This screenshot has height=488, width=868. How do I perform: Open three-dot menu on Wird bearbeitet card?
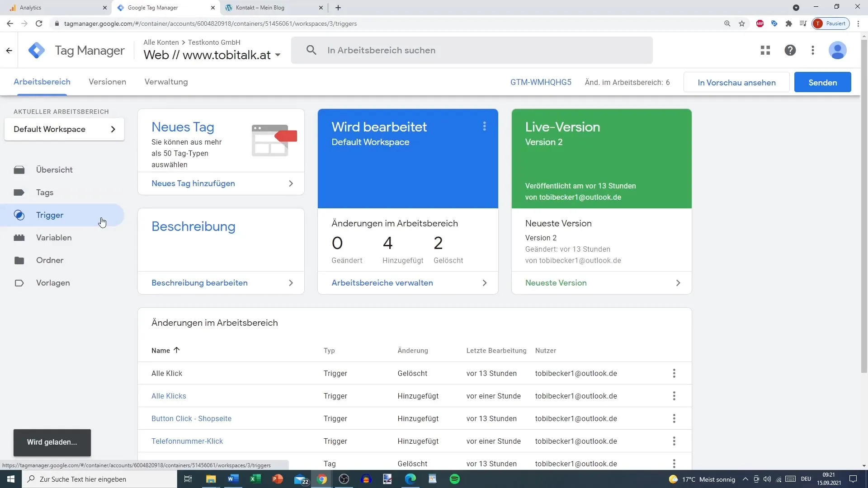[x=484, y=127]
